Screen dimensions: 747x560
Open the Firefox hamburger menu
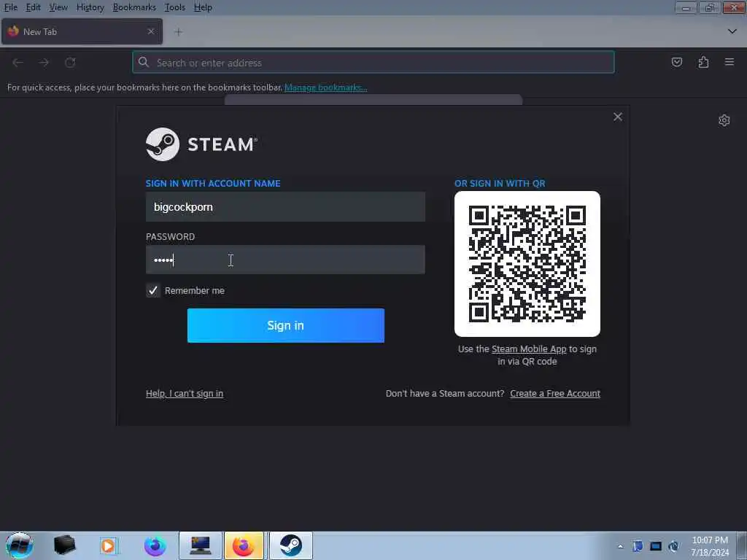tap(729, 62)
